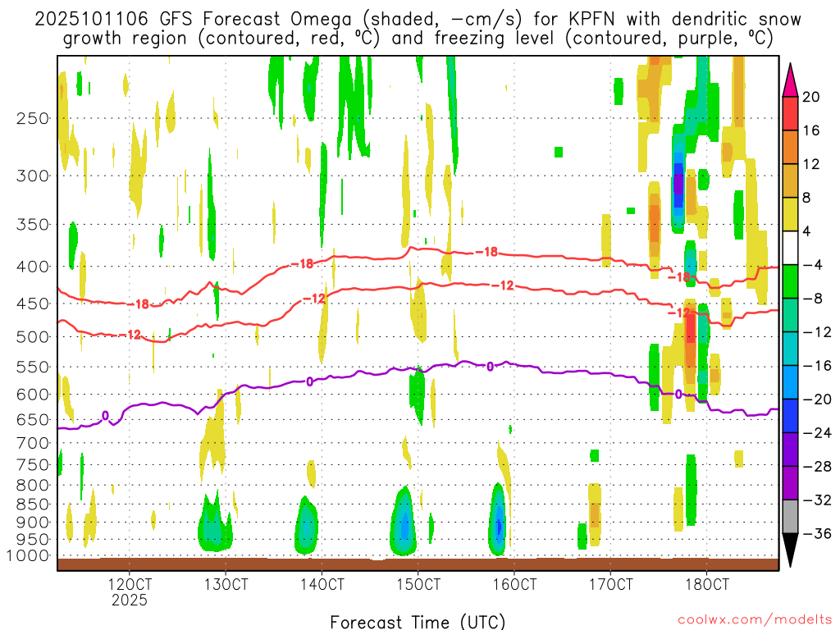840x630 pixels.
Task: Select the 140CT time-axis label
Action: click(322, 584)
